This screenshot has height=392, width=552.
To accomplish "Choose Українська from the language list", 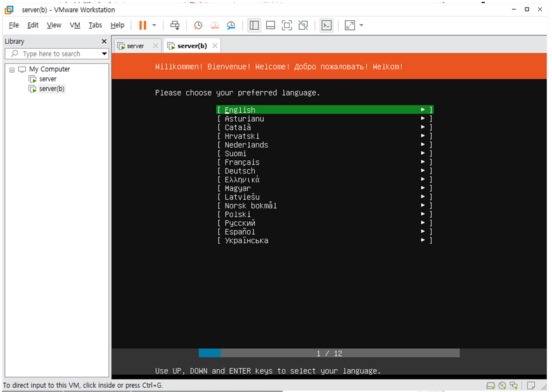I will coord(324,241).
